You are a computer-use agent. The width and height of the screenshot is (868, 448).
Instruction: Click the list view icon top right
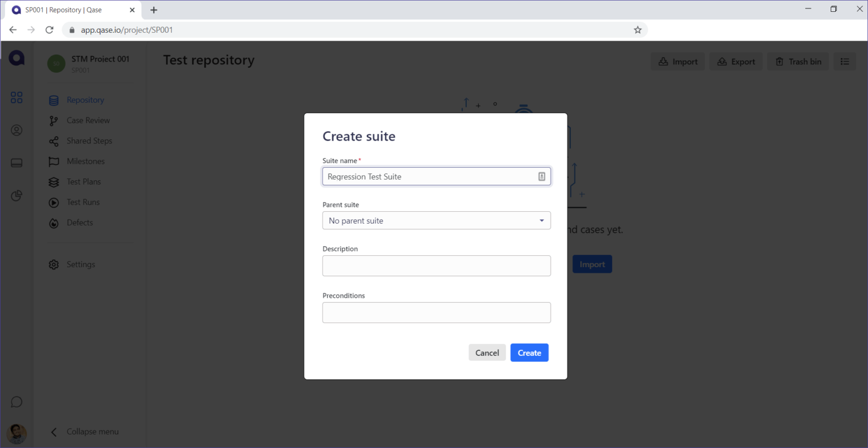844,62
